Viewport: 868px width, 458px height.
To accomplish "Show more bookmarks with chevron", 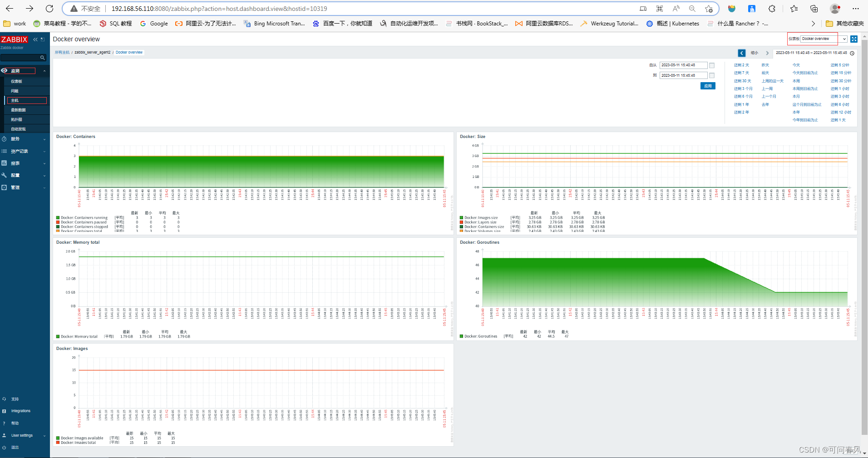I will pos(813,24).
